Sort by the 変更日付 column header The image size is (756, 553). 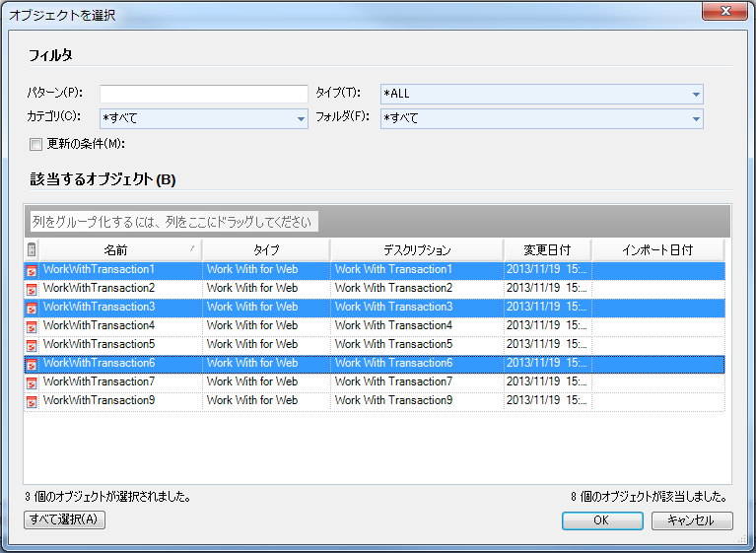[546, 249]
